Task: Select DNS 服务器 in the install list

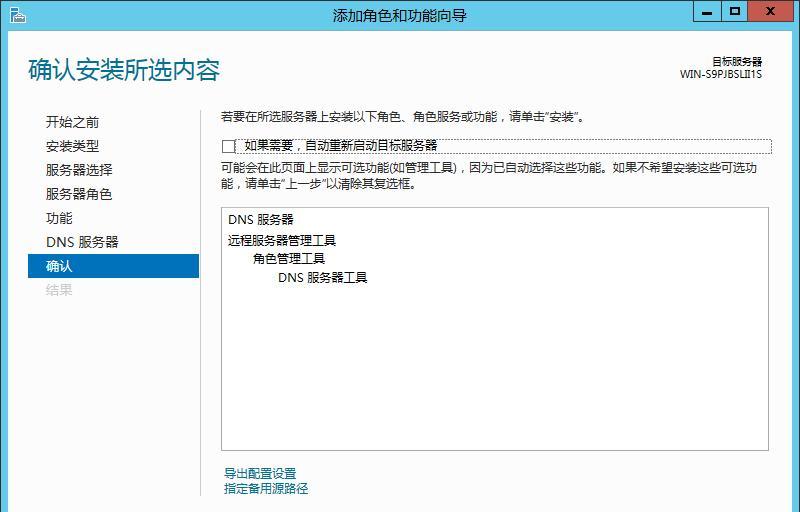Action: (261, 220)
